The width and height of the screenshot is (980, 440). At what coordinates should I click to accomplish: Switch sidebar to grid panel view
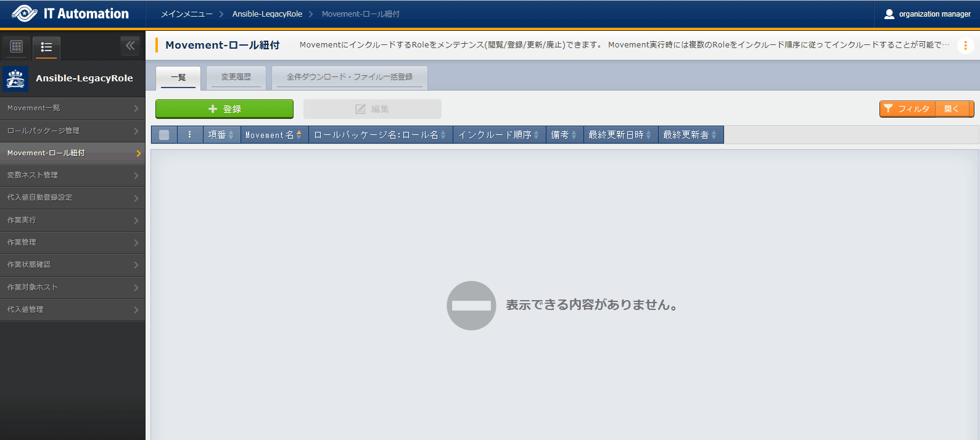click(17, 46)
